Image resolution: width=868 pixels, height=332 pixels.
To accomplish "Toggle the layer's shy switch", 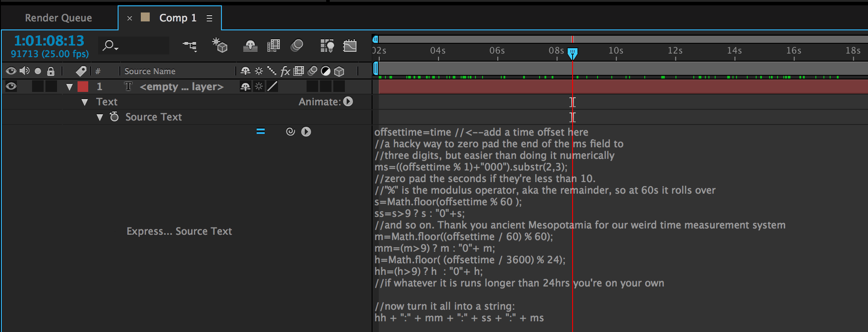I will coord(245,87).
